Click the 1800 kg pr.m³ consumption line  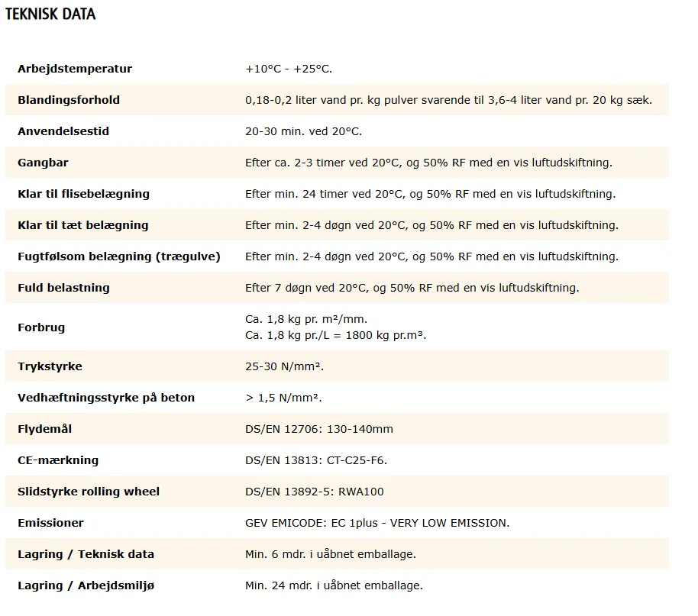click(335, 335)
